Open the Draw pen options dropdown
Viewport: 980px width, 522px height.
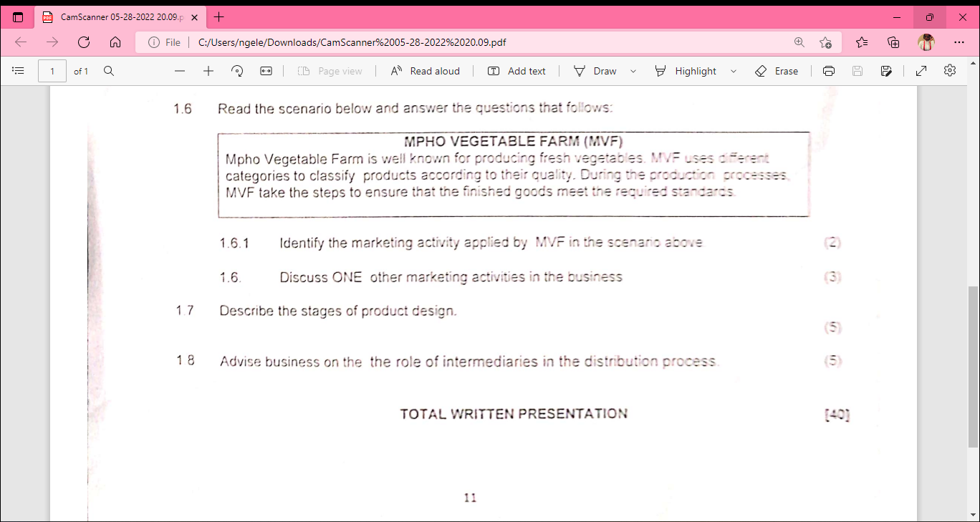(x=633, y=71)
